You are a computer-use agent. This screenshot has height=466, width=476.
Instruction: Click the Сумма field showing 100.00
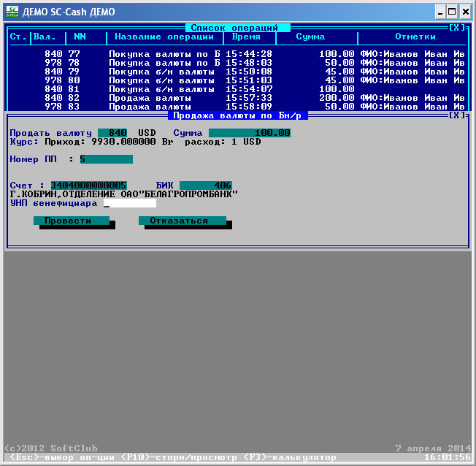pos(250,133)
